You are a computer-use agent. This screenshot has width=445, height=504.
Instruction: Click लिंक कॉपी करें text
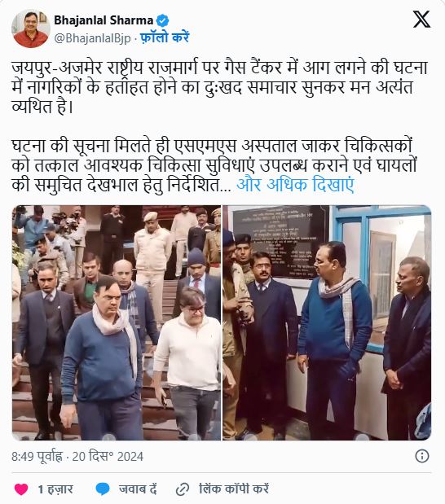coord(234,489)
